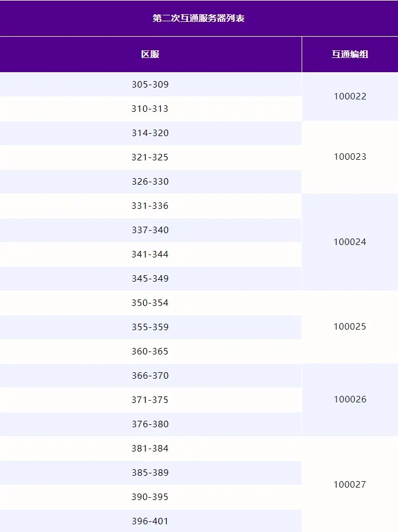Select the 341-344 server range cell

[151, 254]
